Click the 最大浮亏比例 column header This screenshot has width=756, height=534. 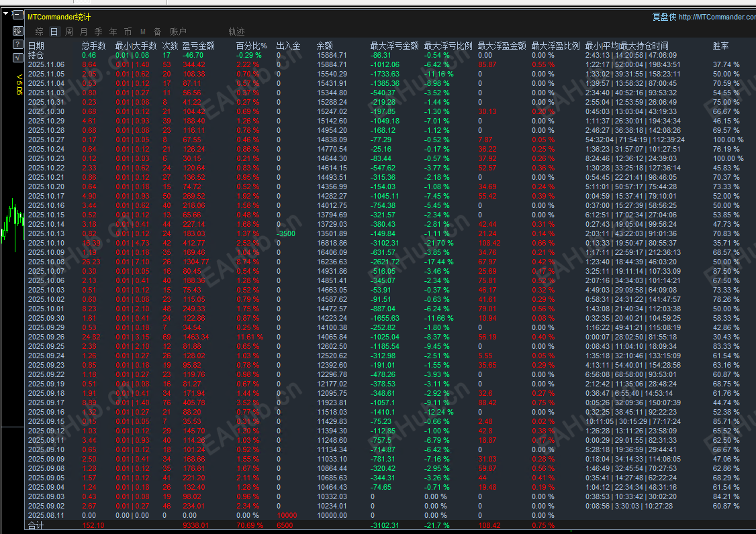448,46
